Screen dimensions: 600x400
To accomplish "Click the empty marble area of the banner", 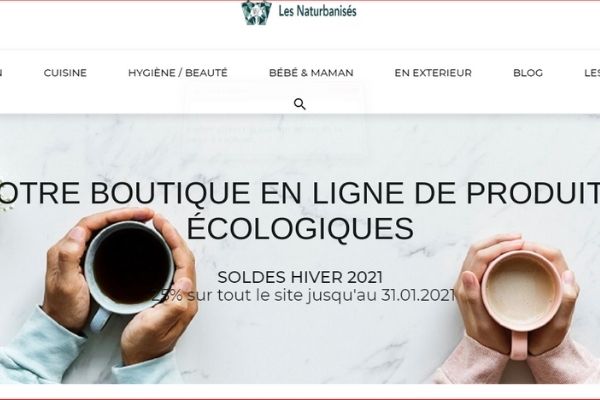I will pos(306,344).
